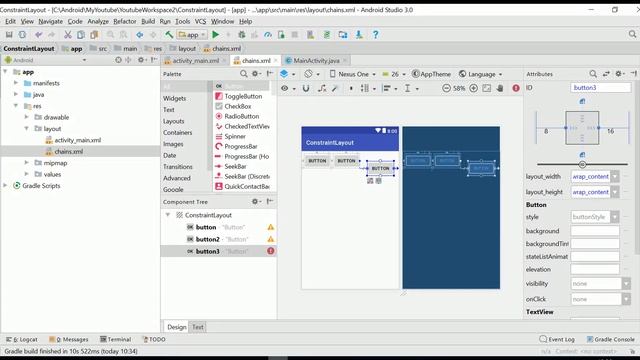
Task: Open the Language dropdown
Action: point(480,74)
